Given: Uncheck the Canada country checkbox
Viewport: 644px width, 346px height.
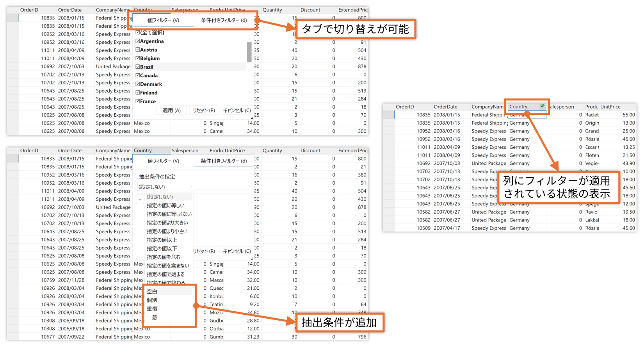Looking at the screenshot, I should 138,75.
